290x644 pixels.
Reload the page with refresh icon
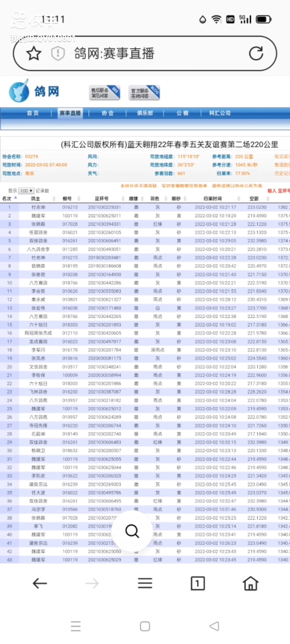coord(256,53)
